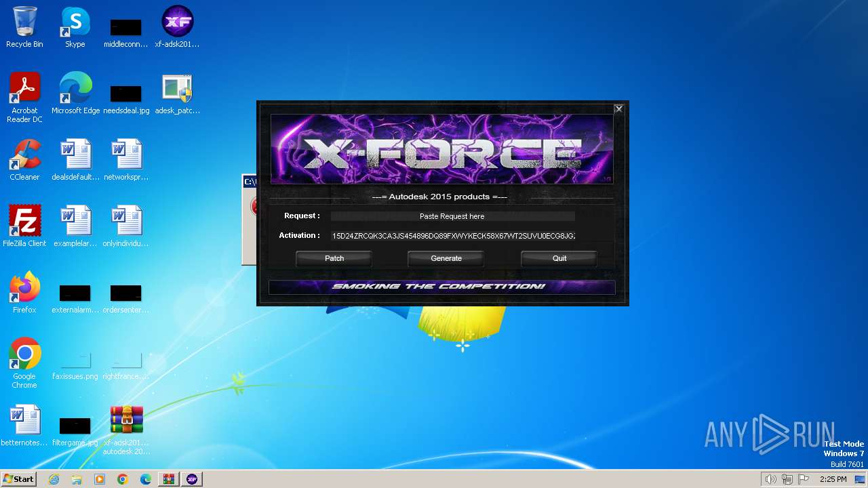Launch Microsoft Edge desktop shortcut
Screen dimensions: 868x488
[75, 94]
